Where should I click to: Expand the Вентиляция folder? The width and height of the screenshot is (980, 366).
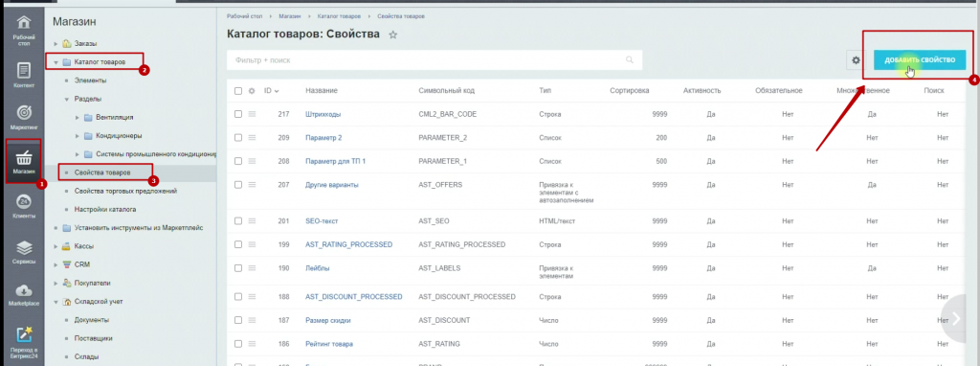[x=78, y=117]
